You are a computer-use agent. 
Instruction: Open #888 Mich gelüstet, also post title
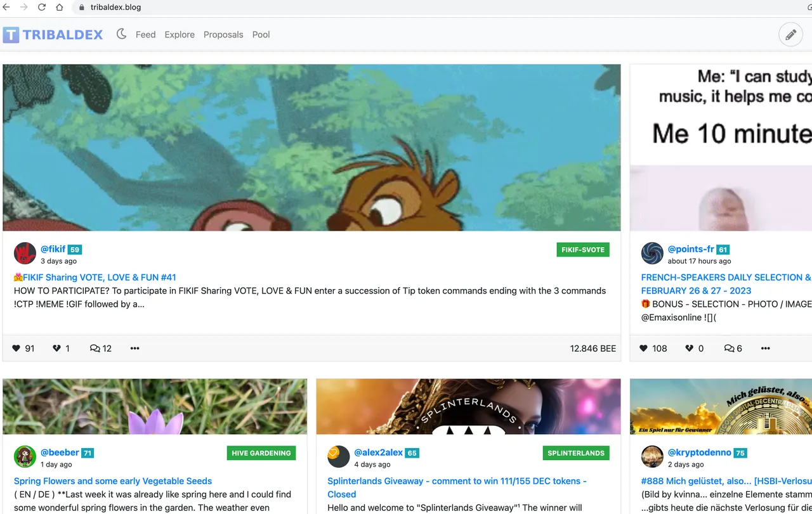click(726, 481)
